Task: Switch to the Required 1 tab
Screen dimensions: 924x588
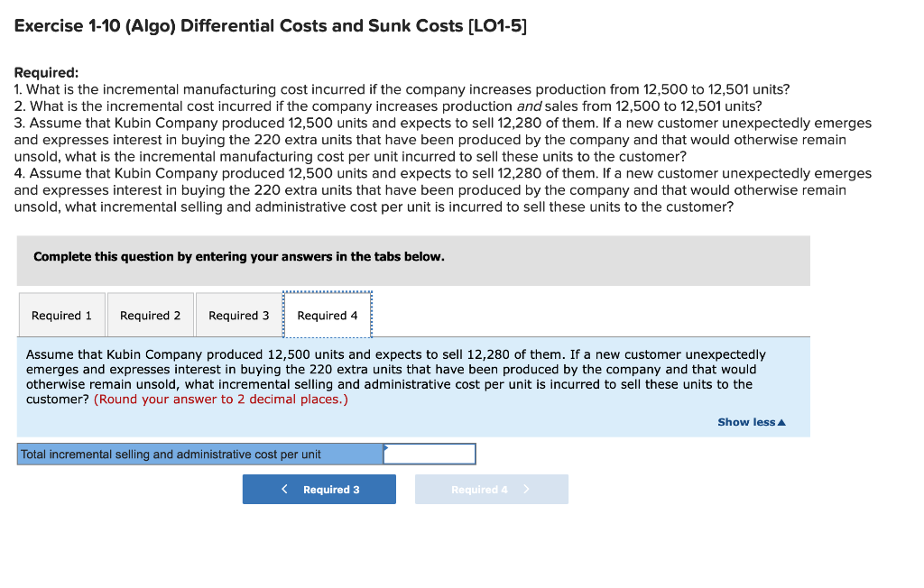Action: (61, 315)
